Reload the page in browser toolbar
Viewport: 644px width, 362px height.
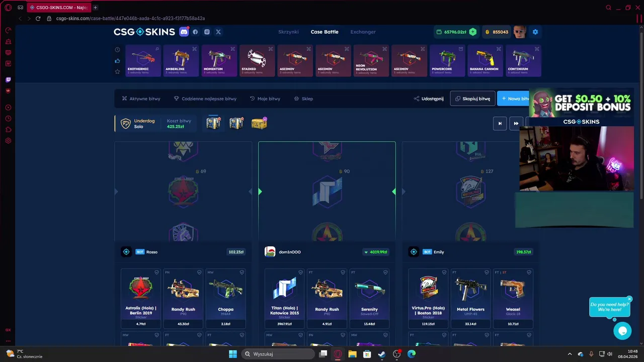point(38,18)
